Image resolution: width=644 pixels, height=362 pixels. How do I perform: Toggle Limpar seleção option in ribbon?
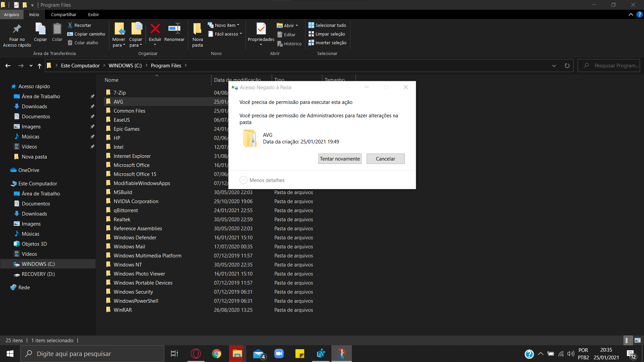pos(327,34)
